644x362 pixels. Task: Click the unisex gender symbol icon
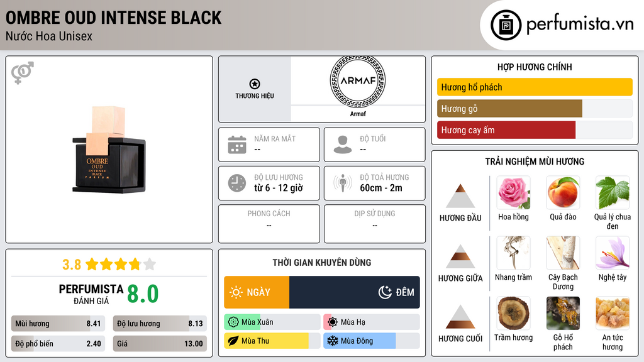(x=23, y=73)
